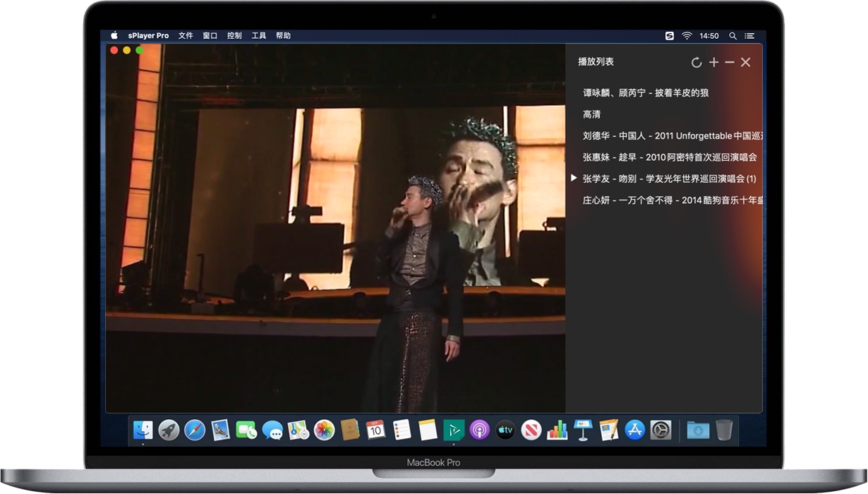Open the Apple menu
This screenshot has height=494, width=868.
point(114,36)
